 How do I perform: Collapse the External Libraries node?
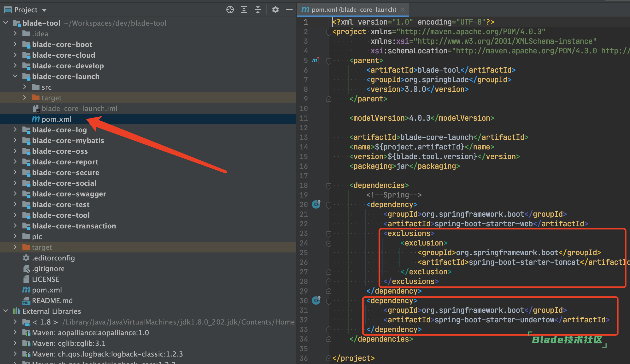(6, 311)
